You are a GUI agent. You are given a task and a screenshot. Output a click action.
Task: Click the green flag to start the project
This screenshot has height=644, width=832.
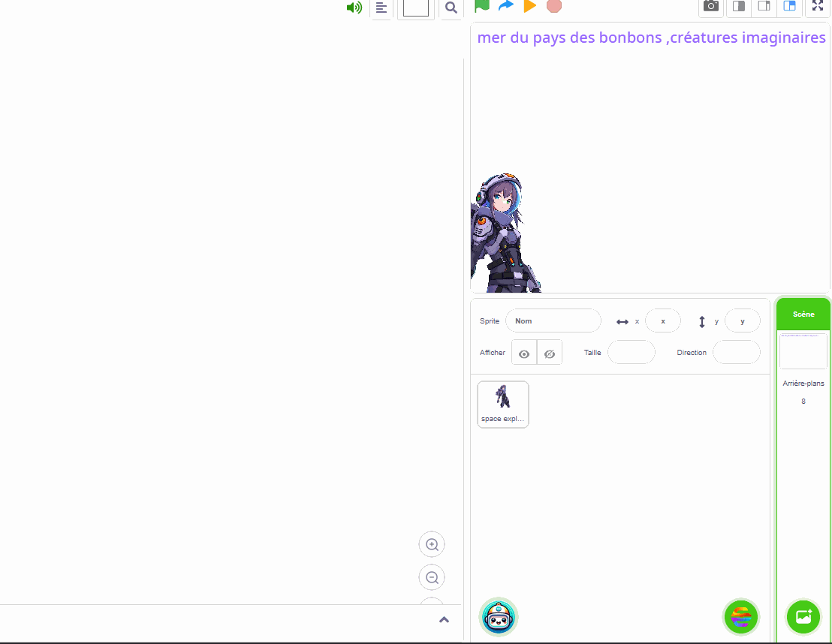(x=482, y=6)
